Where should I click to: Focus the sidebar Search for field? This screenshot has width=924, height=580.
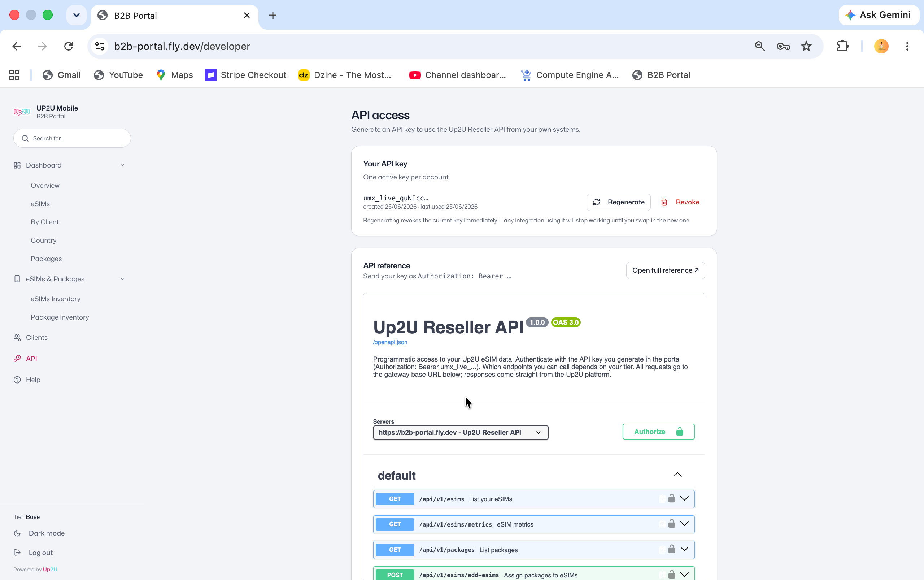tap(72, 138)
